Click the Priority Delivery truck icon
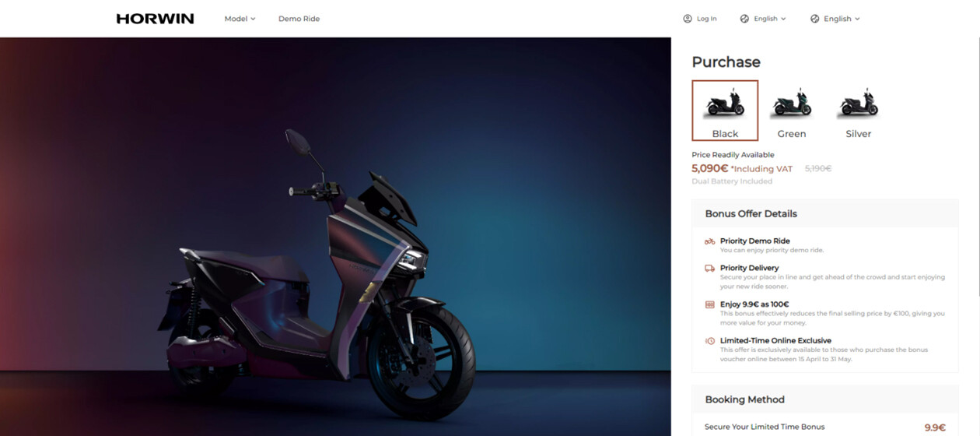 click(x=709, y=268)
